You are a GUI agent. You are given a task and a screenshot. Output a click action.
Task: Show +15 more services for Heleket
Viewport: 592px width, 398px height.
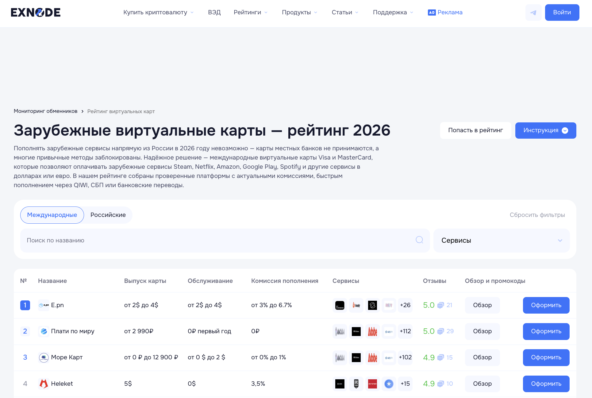coord(405,384)
